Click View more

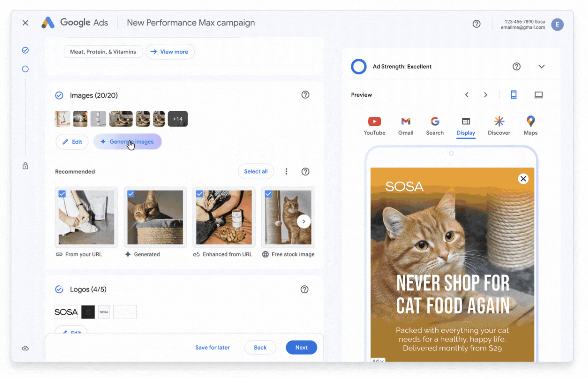(x=170, y=52)
